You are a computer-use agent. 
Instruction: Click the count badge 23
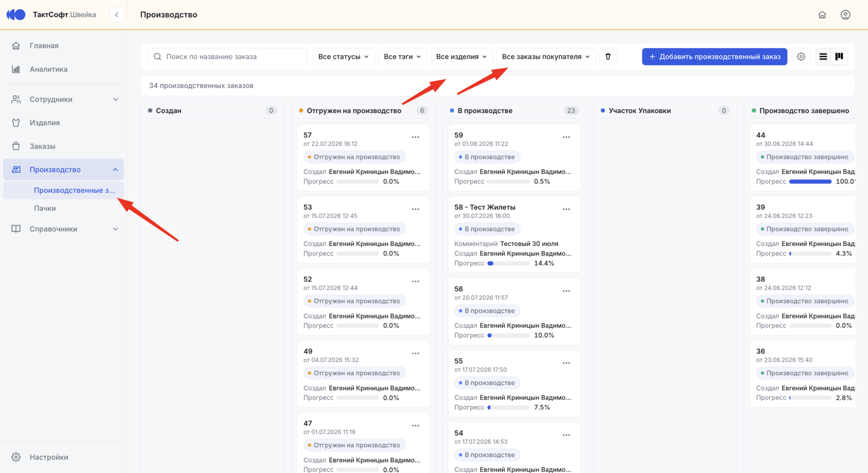tap(571, 111)
